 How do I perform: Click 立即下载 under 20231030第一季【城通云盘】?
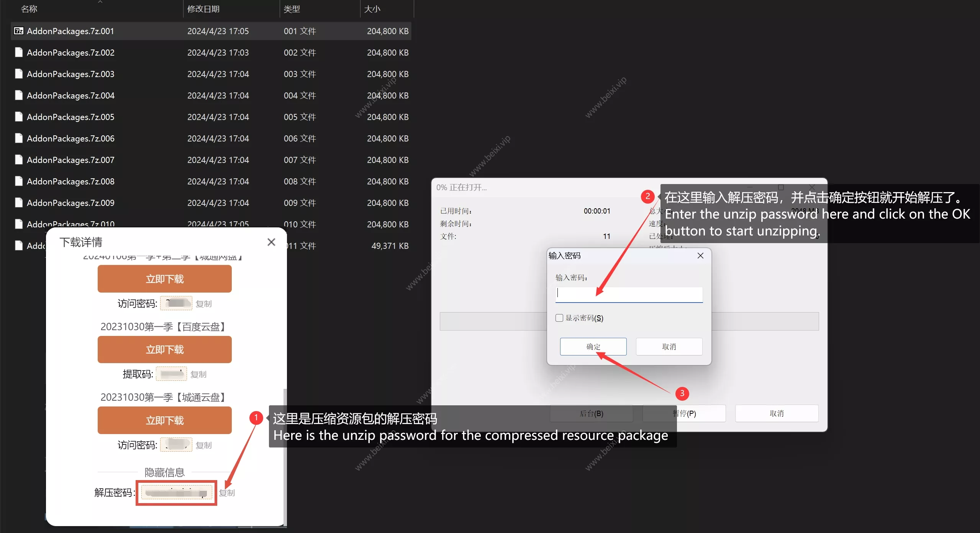(x=165, y=420)
